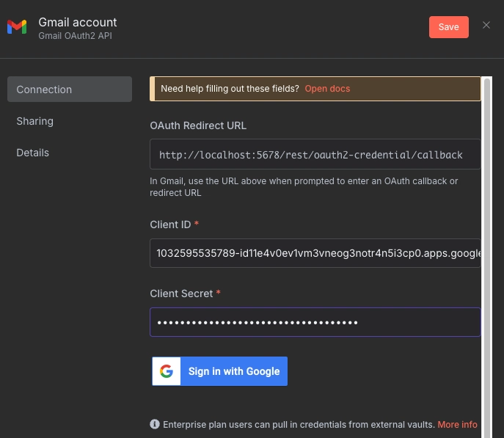504x438 pixels.
Task: Focus the Client ID input field
Action: (315, 253)
